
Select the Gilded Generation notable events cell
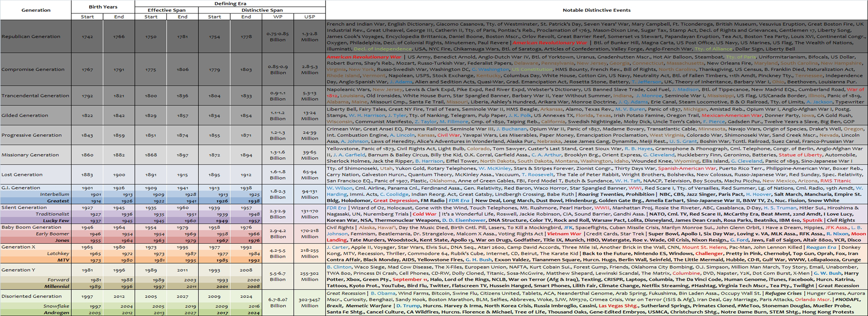tap(596, 116)
